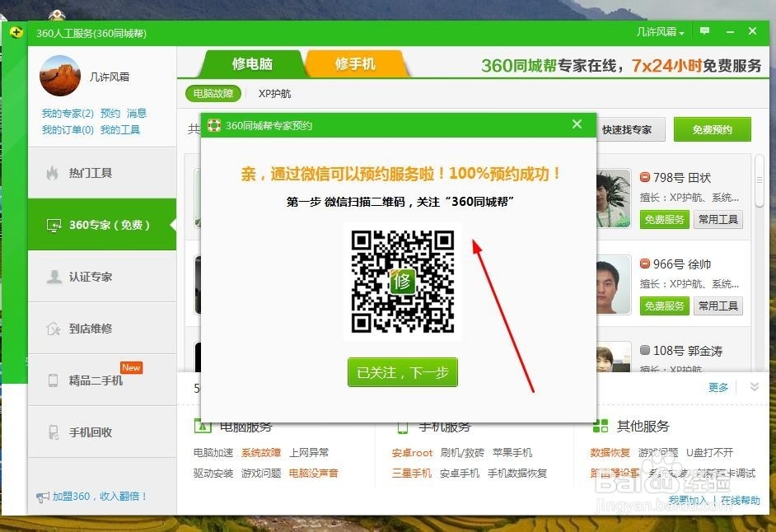Click the person icon beside 认证专家

pyautogui.click(x=54, y=277)
